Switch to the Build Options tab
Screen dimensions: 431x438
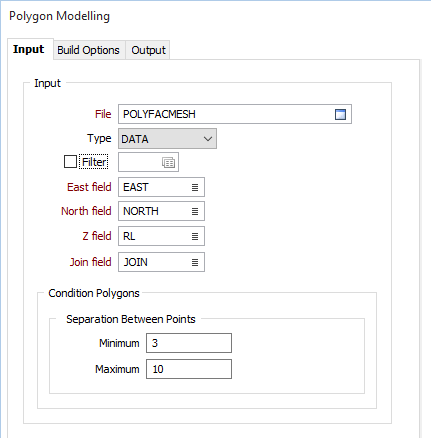point(88,50)
